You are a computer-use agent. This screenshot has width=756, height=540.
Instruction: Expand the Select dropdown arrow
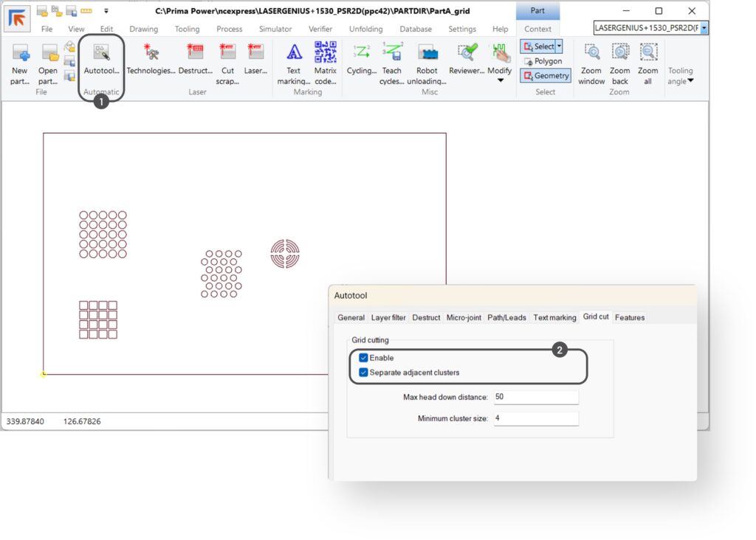(559, 46)
